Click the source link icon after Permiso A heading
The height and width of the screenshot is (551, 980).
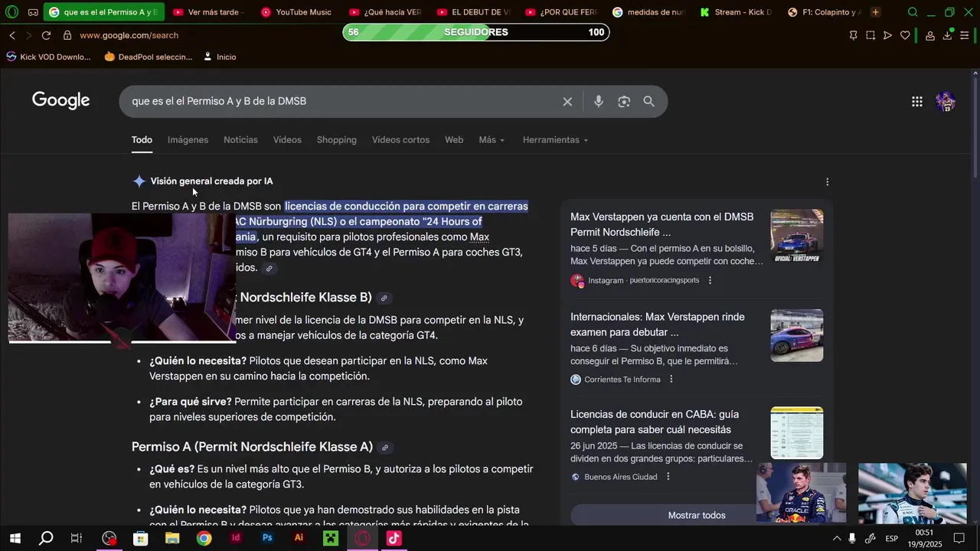[x=385, y=448]
